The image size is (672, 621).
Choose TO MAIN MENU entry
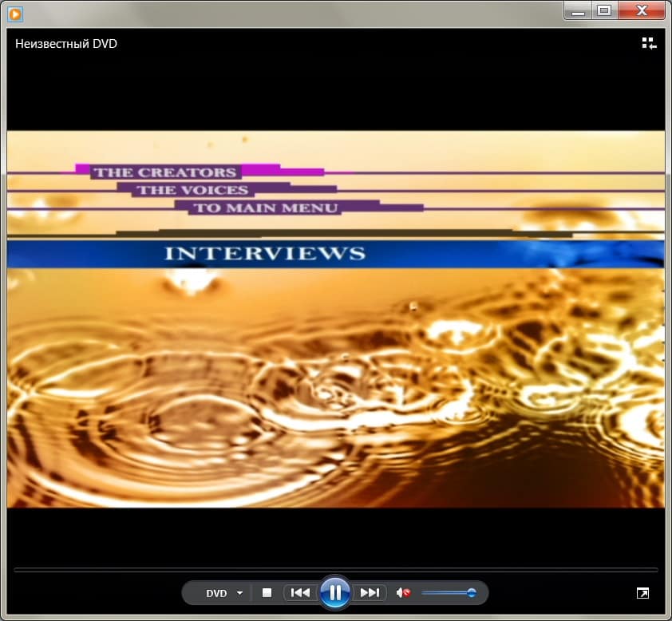point(265,208)
